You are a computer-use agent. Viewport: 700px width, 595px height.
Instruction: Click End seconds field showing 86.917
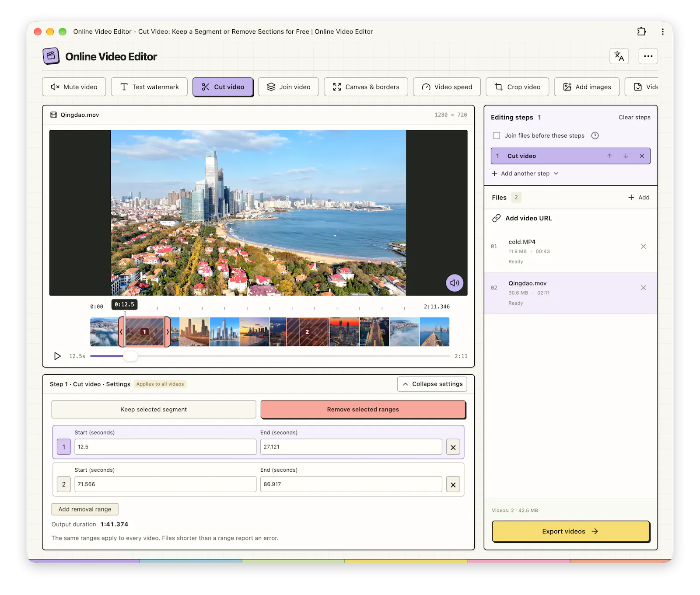(x=351, y=484)
